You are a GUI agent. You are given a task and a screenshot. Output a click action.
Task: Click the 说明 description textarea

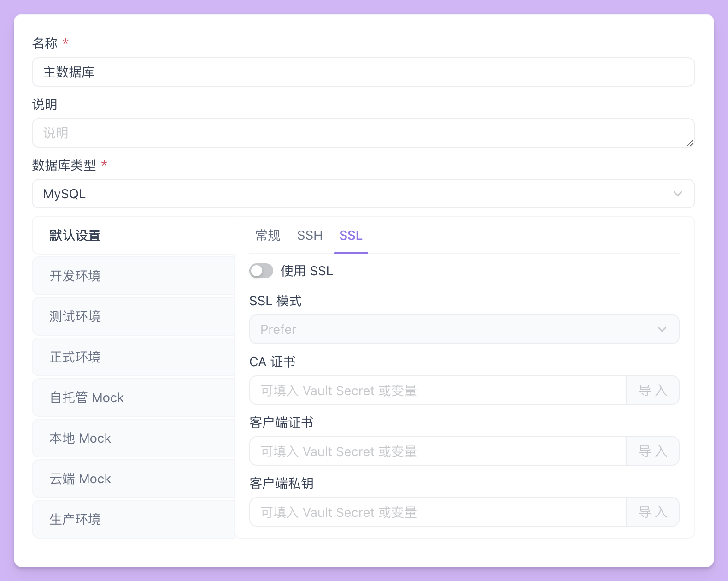363,133
